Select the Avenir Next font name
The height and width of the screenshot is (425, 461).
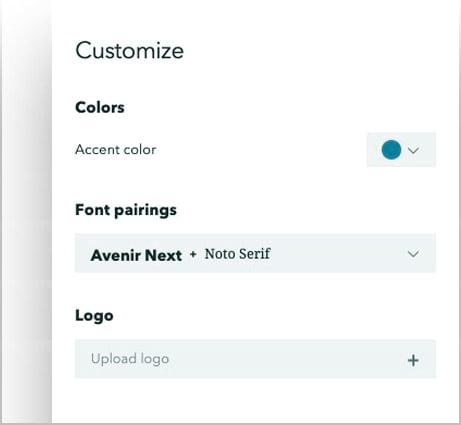pos(136,255)
